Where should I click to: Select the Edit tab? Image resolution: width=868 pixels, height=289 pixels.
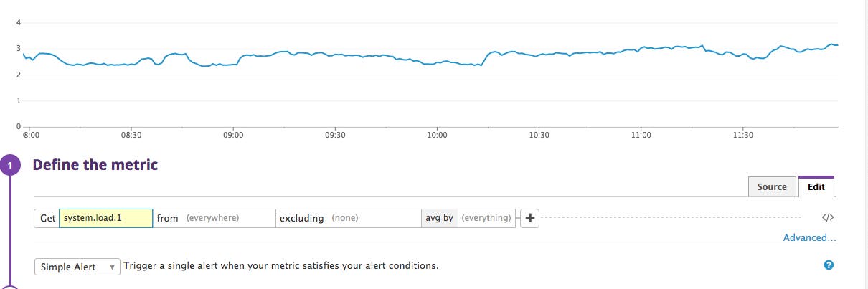click(816, 187)
